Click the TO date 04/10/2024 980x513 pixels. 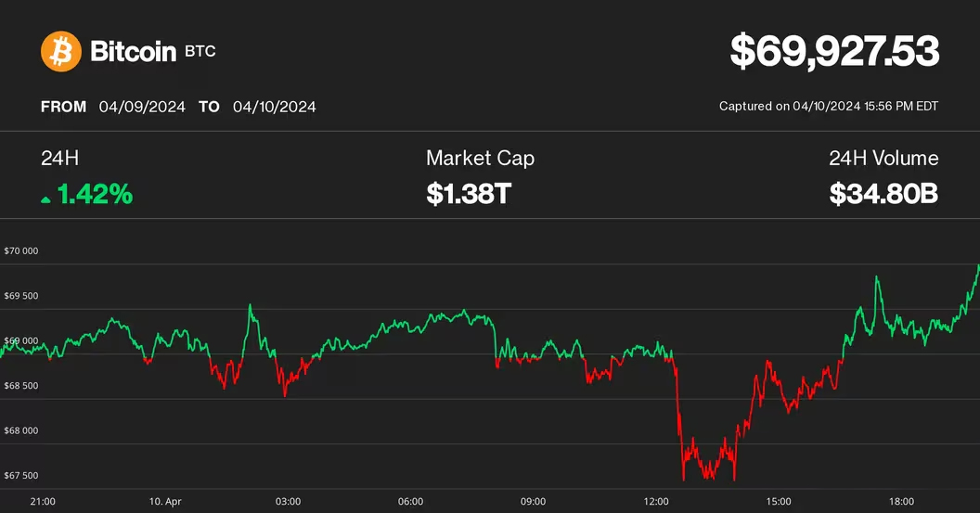[x=275, y=107]
